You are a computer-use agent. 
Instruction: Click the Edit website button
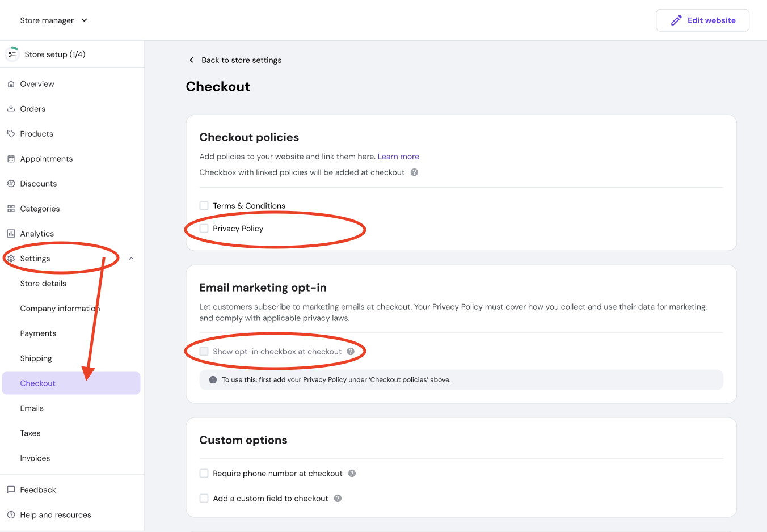click(x=702, y=20)
